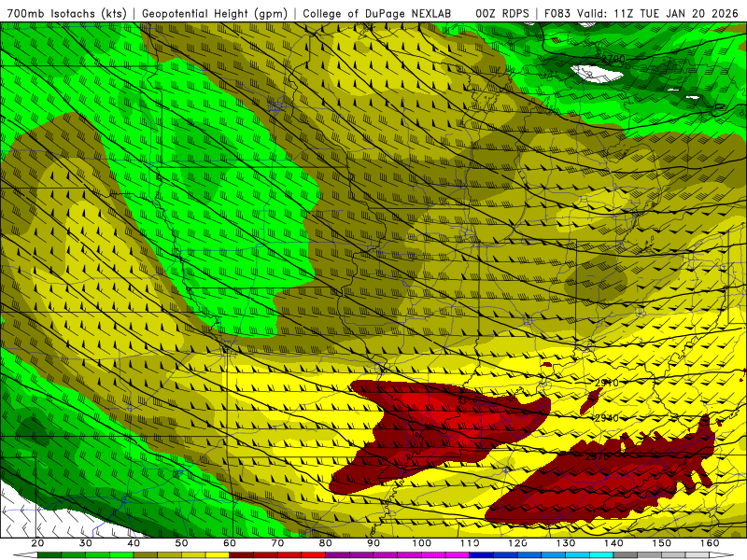Click the 80 knot scale label

pyautogui.click(x=325, y=543)
